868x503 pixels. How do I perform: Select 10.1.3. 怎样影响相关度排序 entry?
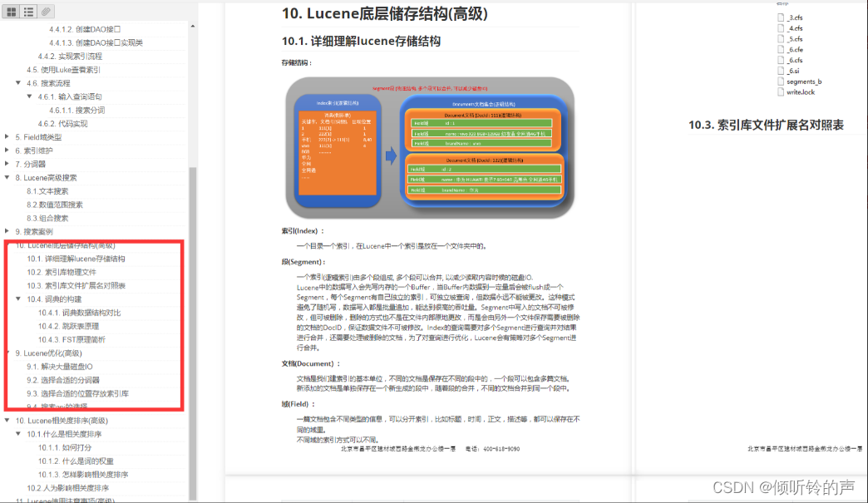(83, 475)
